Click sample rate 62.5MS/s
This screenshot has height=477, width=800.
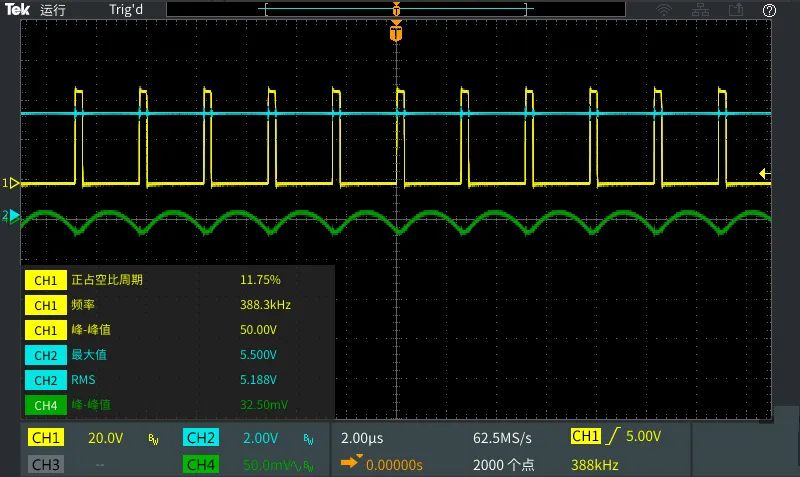click(x=502, y=438)
